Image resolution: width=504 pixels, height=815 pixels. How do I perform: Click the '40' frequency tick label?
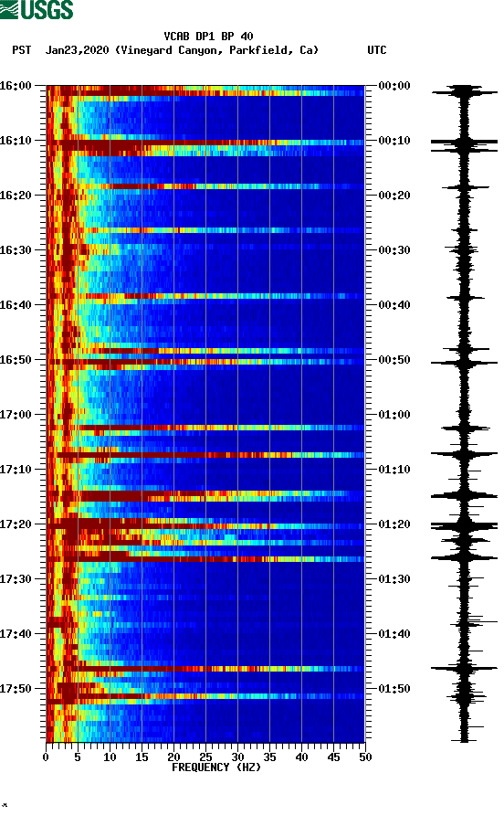point(301,757)
